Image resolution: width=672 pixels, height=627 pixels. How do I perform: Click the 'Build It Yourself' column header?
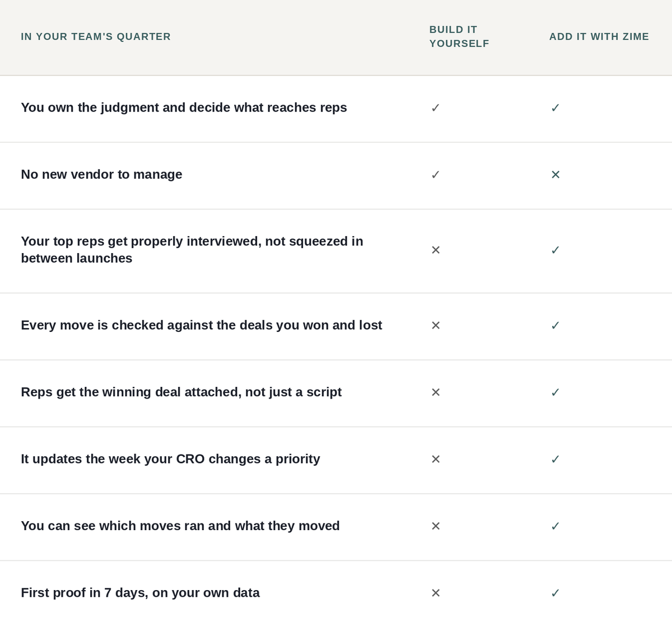459,36
